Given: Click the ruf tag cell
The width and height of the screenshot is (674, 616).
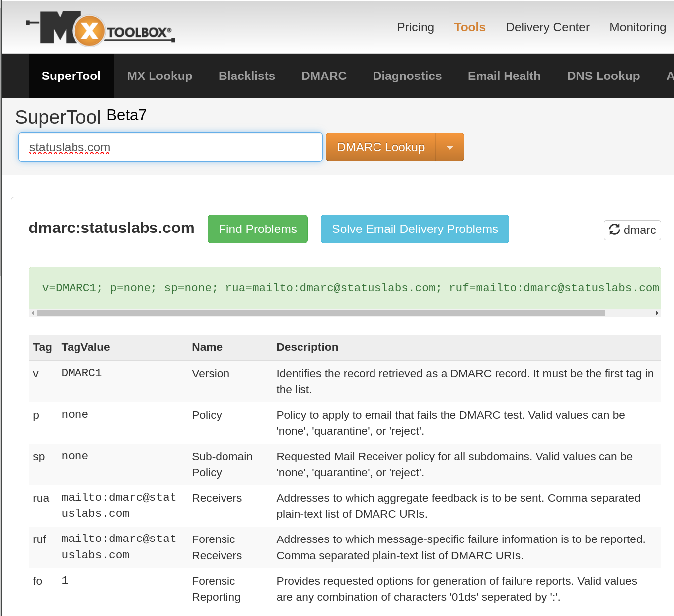Looking at the screenshot, I should tap(42, 547).
